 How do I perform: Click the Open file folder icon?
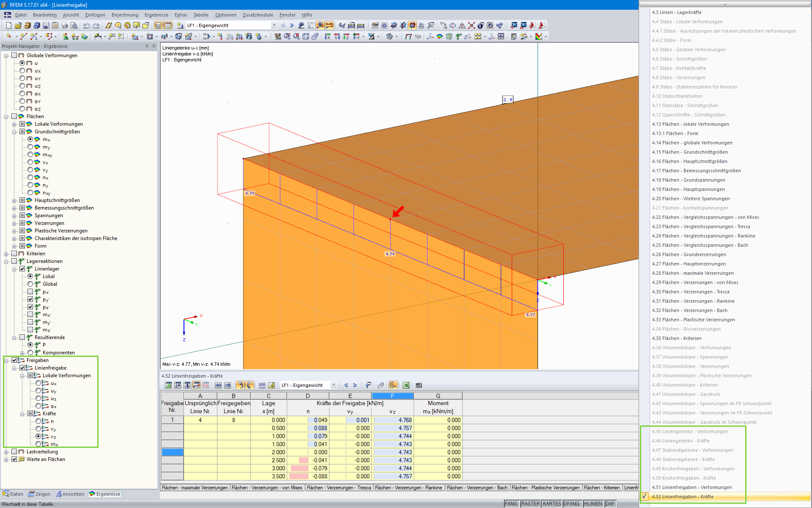18,25
